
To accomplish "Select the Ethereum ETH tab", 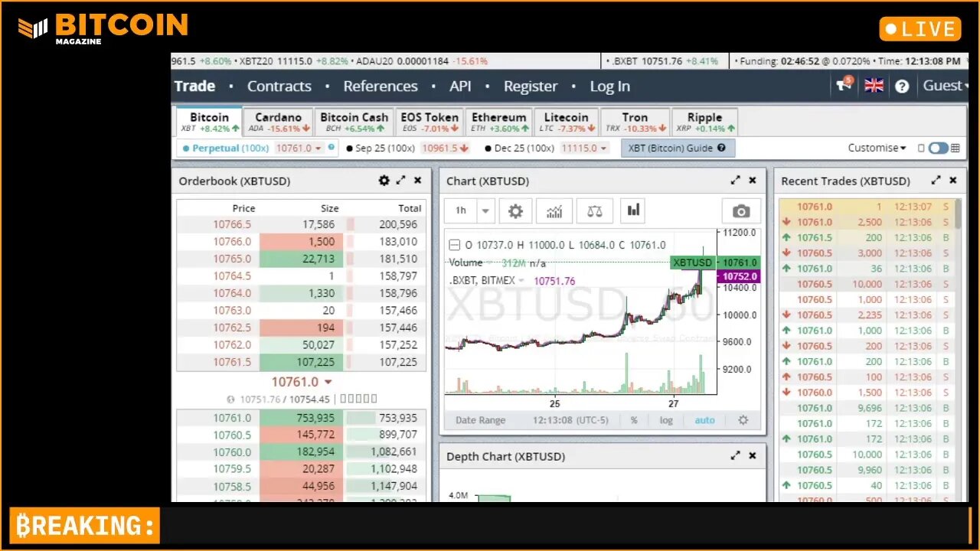I will pos(499,122).
